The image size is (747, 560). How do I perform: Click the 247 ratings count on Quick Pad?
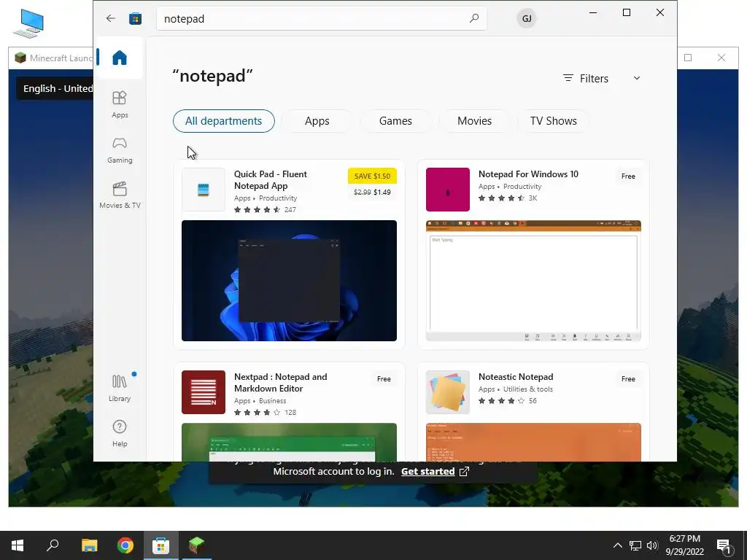coord(290,209)
